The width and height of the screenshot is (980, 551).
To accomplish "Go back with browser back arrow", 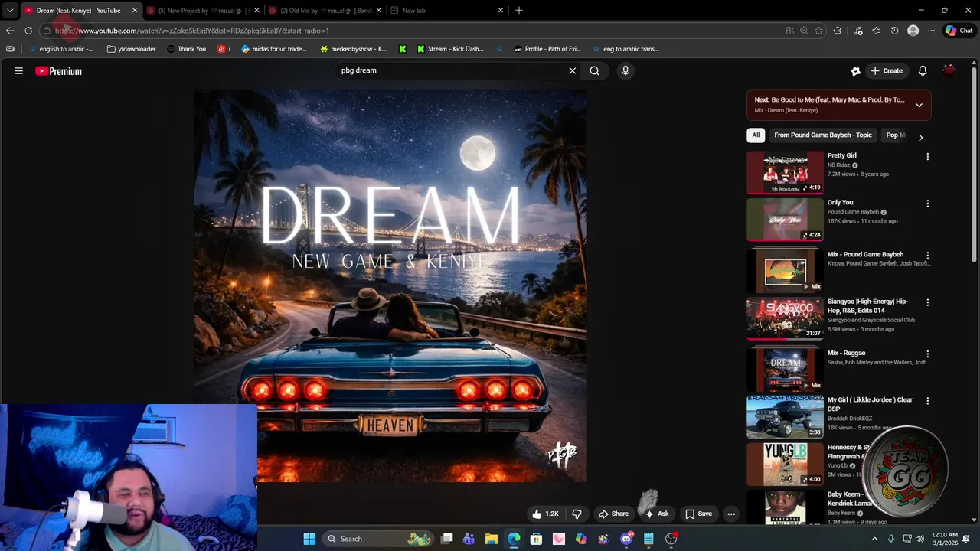I will pos(10,31).
